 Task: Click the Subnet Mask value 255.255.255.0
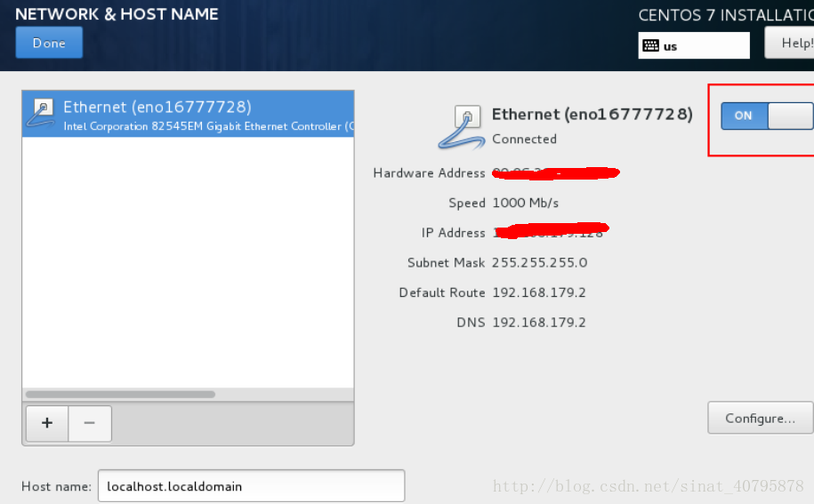[539, 262]
